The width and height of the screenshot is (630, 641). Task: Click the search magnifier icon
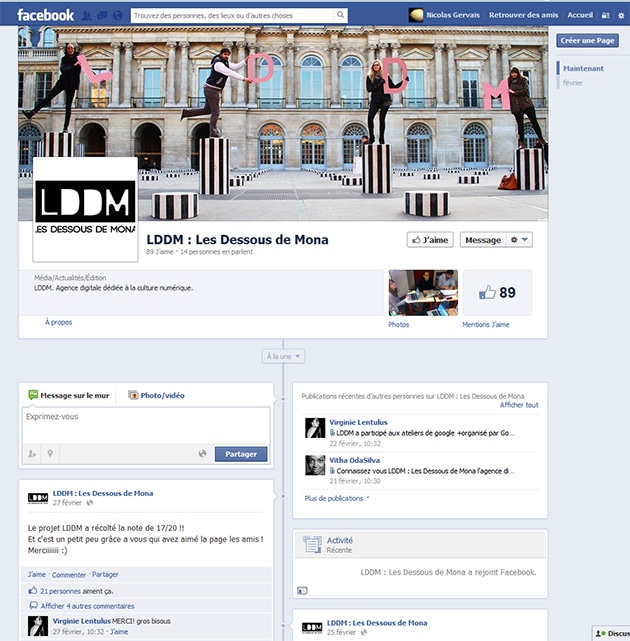340,15
